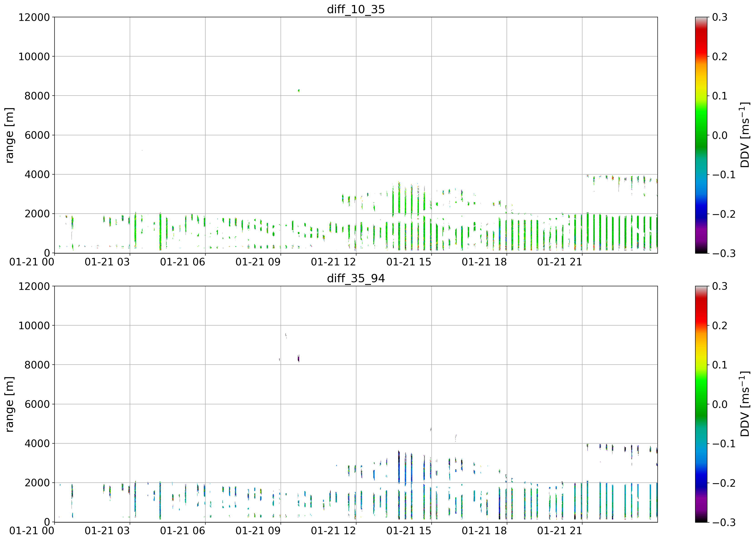The width and height of the screenshot is (756, 541).
Task: Click the 01-21 12 x-tick under diff_35_94
Action: 333,531
